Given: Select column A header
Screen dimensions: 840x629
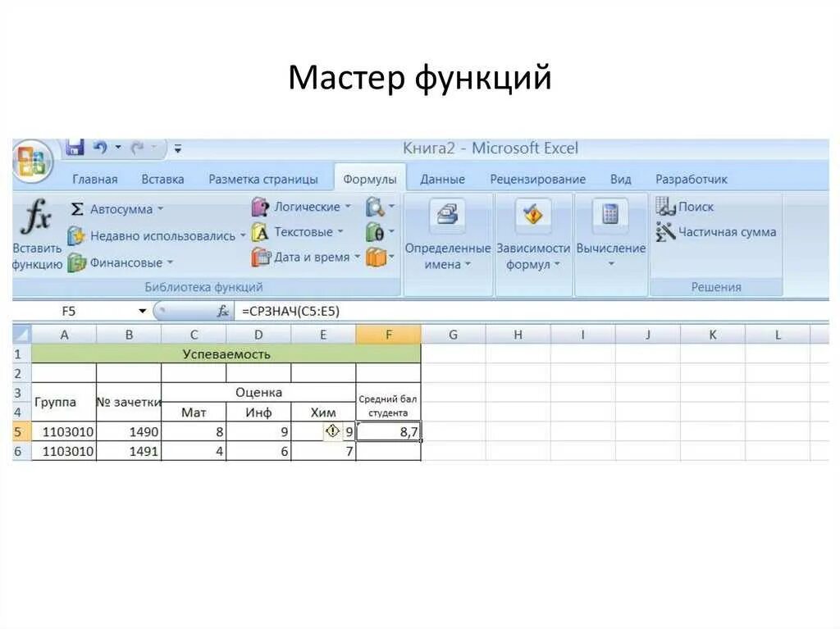Looking at the screenshot, I should point(64,335).
